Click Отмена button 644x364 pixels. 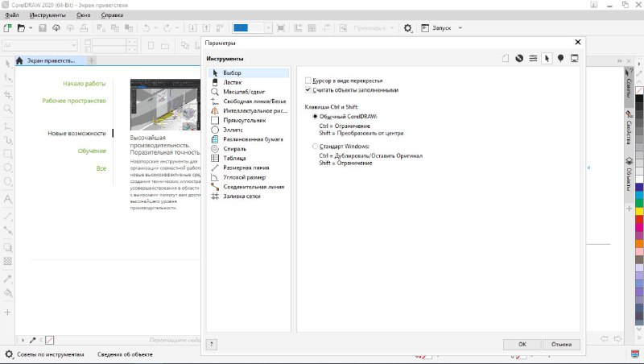click(x=561, y=345)
